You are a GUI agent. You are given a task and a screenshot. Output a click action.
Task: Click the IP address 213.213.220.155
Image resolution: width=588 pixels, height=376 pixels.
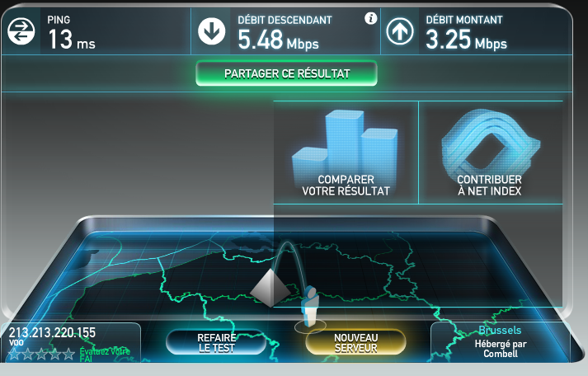[x=52, y=332]
